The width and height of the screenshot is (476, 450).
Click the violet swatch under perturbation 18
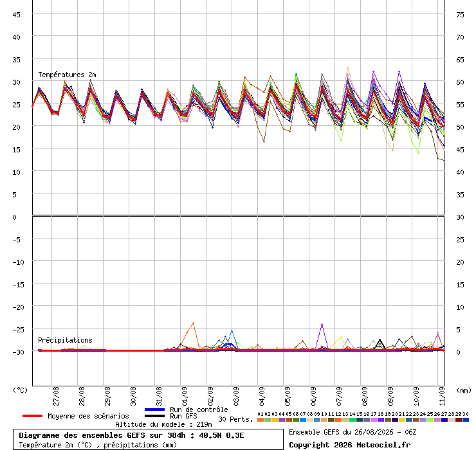pyautogui.click(x=381, y=420)
